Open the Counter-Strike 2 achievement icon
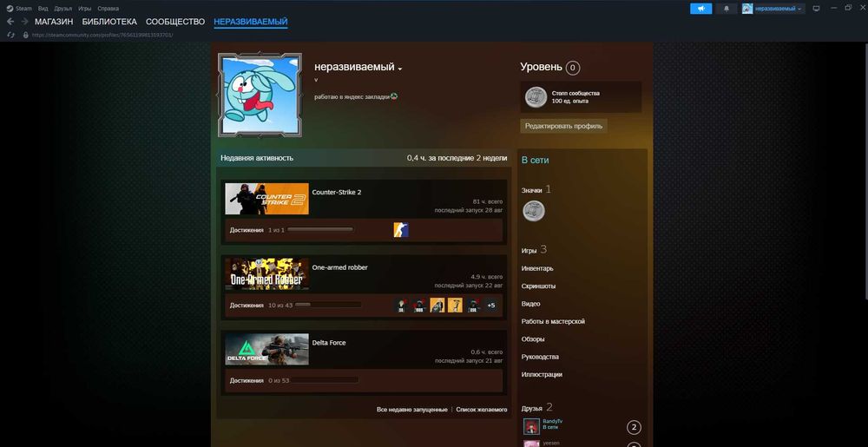The image size is (868, 447). click(x=401, y=230)
